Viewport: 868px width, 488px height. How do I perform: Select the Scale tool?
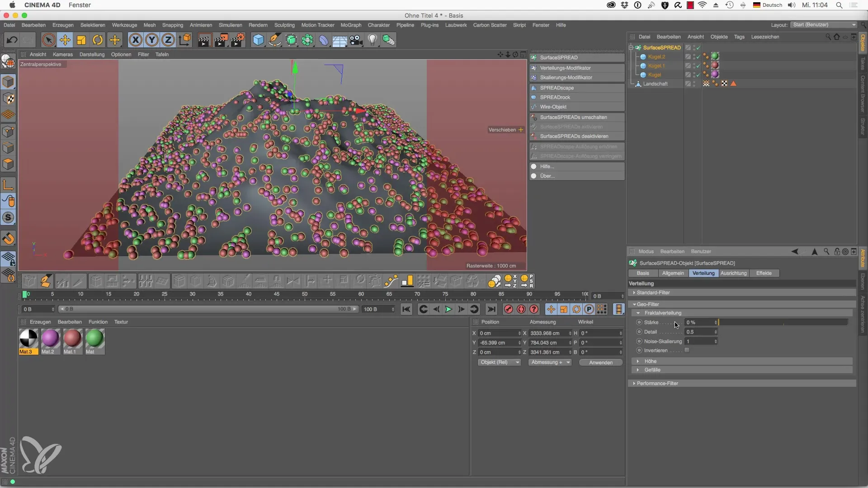pos(81,40)
